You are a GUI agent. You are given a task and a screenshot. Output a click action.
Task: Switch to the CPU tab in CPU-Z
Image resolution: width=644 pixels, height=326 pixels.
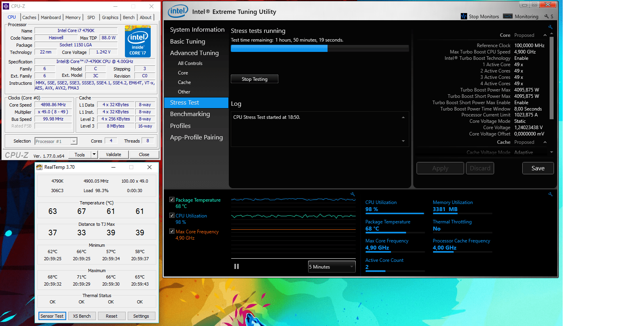click(12, 17)
